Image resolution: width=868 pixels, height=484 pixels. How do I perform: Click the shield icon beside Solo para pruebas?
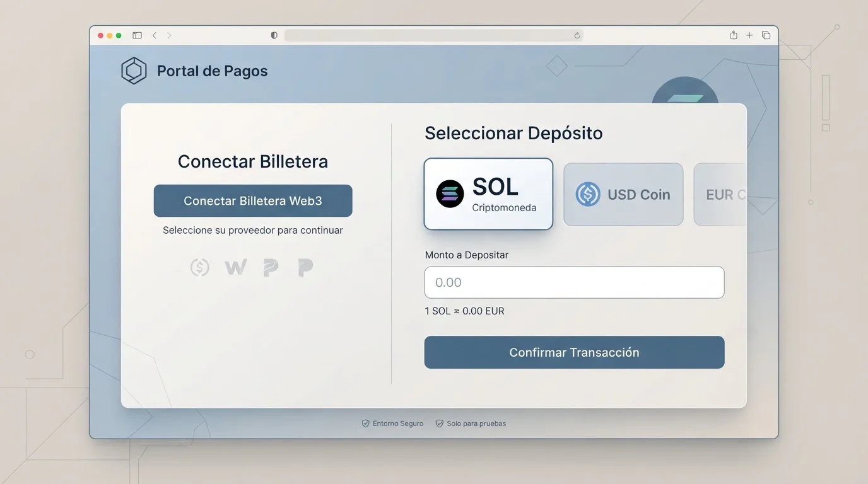click(440, 423)
